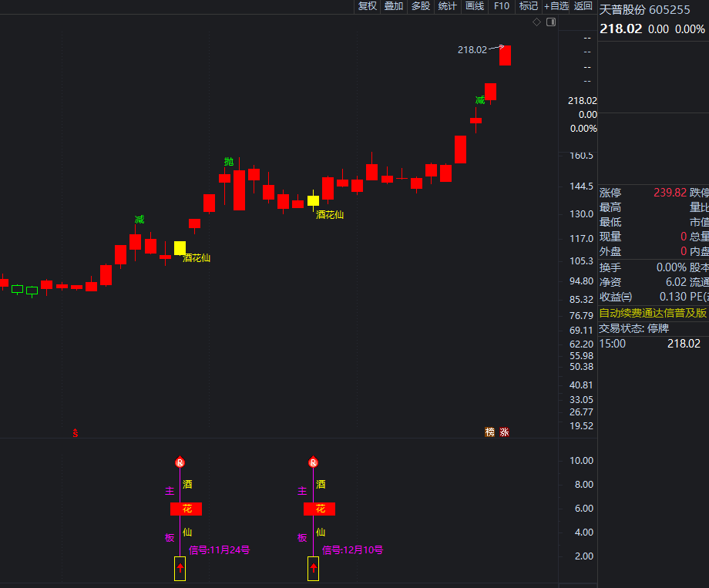Click the boxed up-arrow under the 12月10号 signal
Viewport: 709px width, 588px height.
[x=313, y=569]
